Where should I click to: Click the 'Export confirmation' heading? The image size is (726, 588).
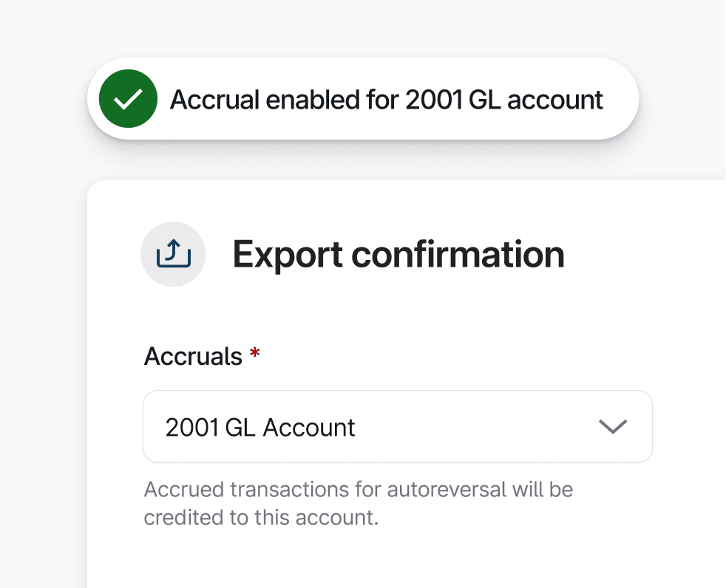(x=398, y=254)
